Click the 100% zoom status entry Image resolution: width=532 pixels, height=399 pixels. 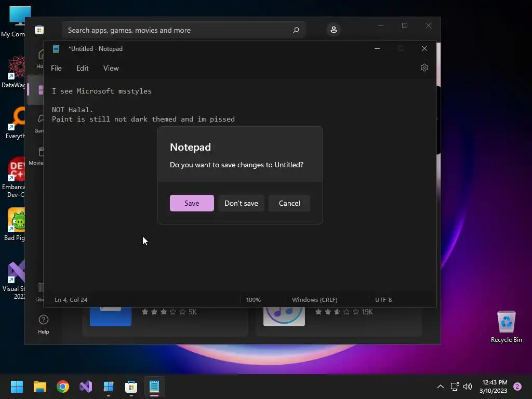253,300
